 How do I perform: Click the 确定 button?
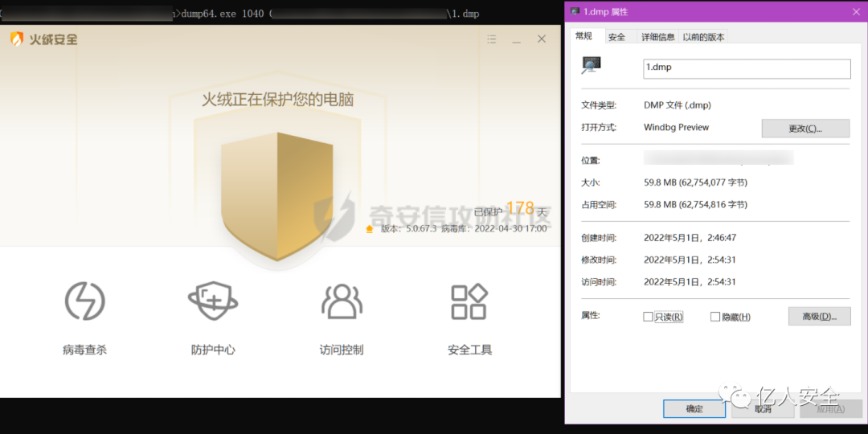pos(694,409)
